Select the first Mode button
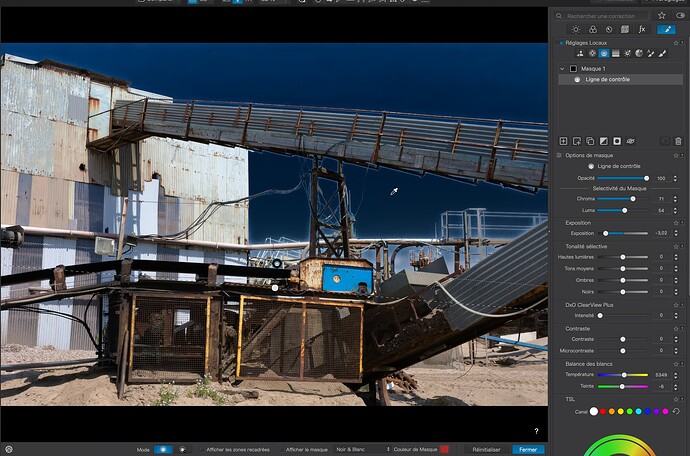The image size is (690, 456). pos(163,449)
